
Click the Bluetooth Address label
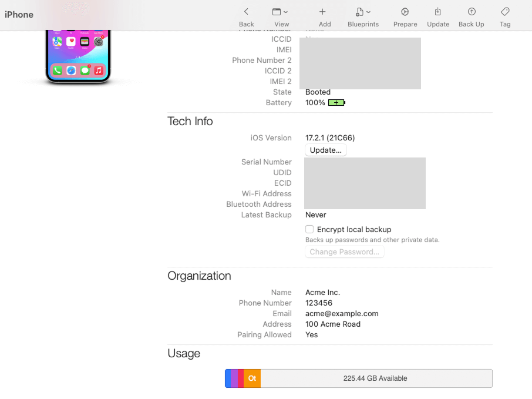259,204
